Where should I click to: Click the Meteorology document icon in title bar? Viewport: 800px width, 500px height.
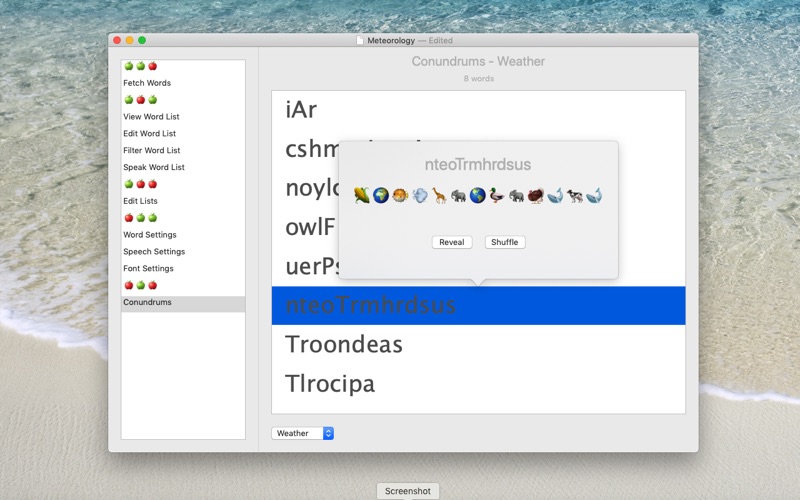pos(360,40)
